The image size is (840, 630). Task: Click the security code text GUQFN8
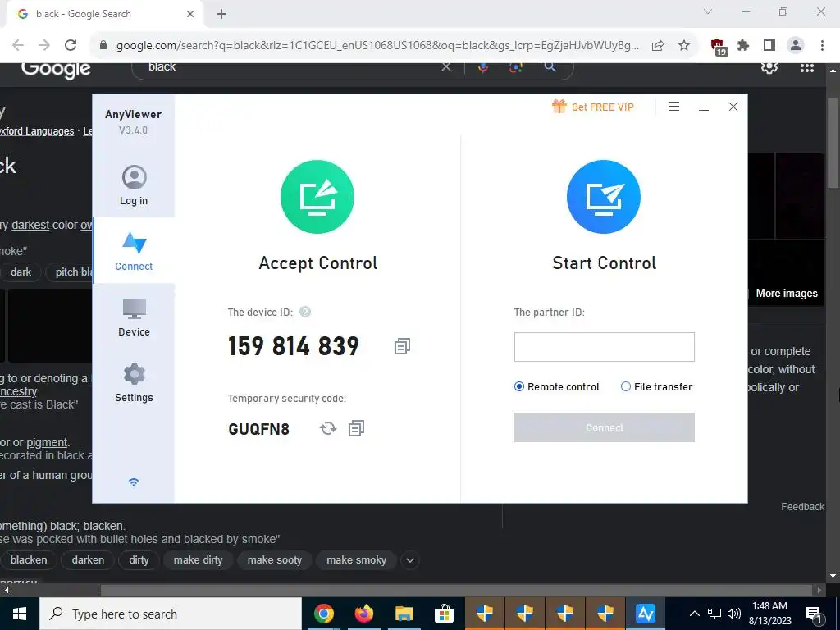pos(258,429)
